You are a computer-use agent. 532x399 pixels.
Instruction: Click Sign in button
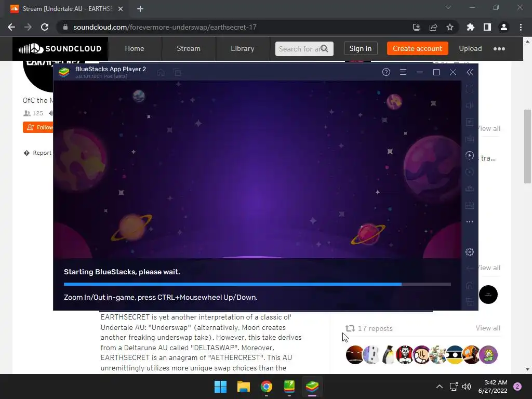pos(361,48)
